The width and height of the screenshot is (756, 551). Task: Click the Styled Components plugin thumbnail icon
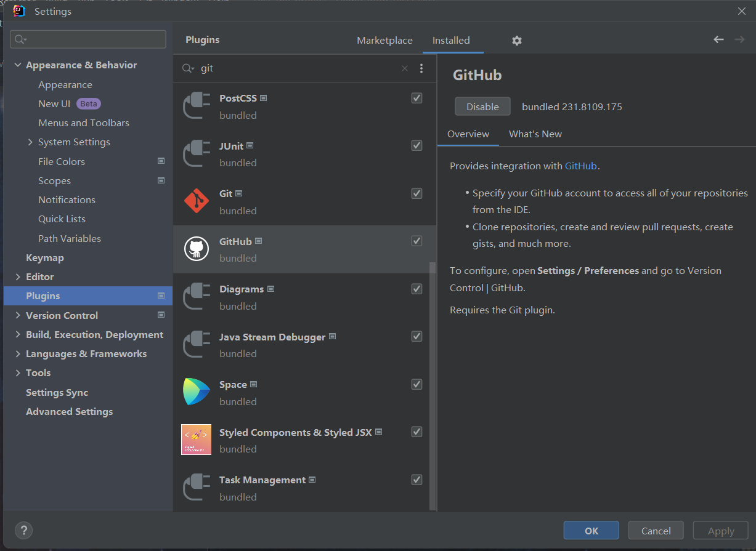(x=197, y=440)
